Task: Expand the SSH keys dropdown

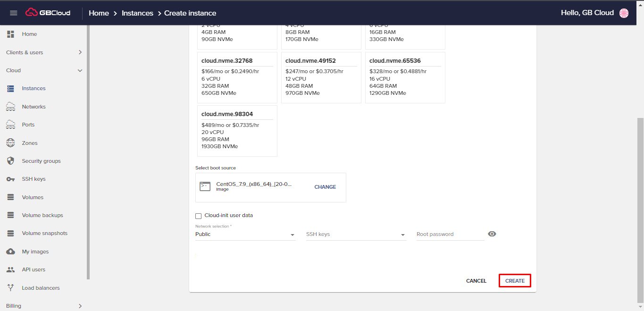Action: [x=402, y=234]
